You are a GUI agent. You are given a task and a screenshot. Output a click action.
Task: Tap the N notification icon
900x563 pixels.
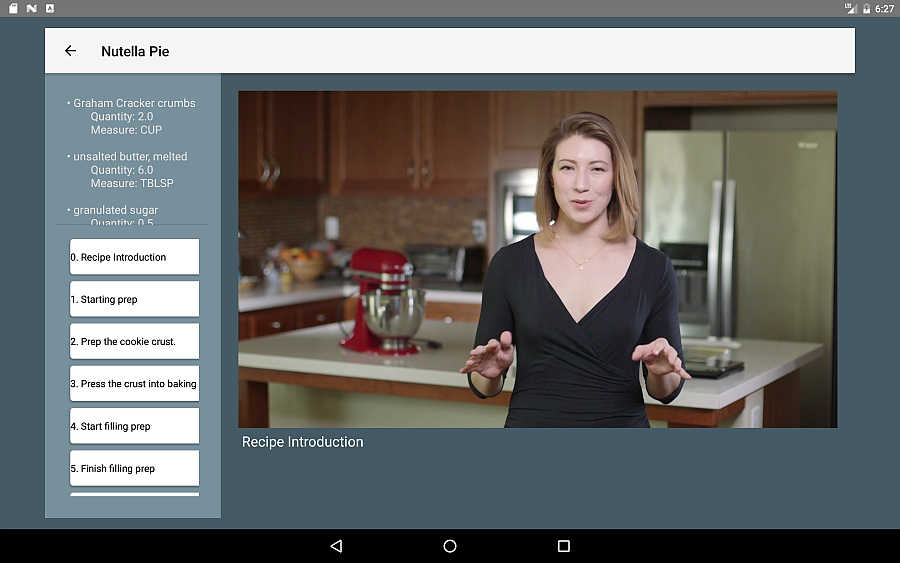click(x=32, y=9)
